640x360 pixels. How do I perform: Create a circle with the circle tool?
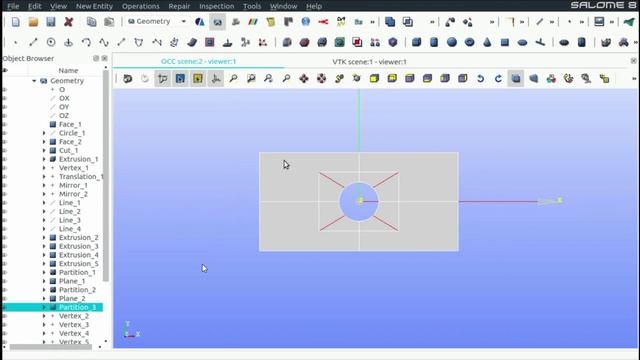tap(51, 42)
